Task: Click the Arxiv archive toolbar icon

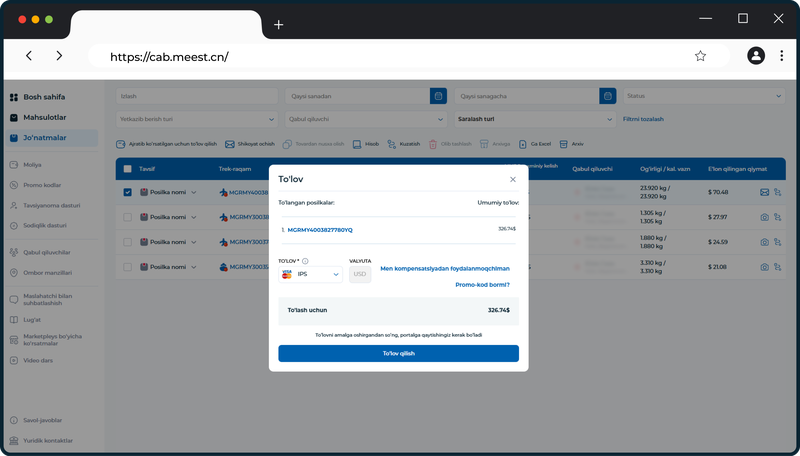Action: pyautogui.click(x=563, y=144)
